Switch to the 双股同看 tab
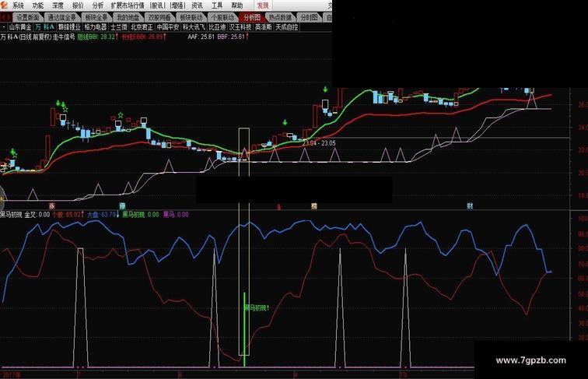The width and height of the screenshot is (588, 379). [159, 17]
